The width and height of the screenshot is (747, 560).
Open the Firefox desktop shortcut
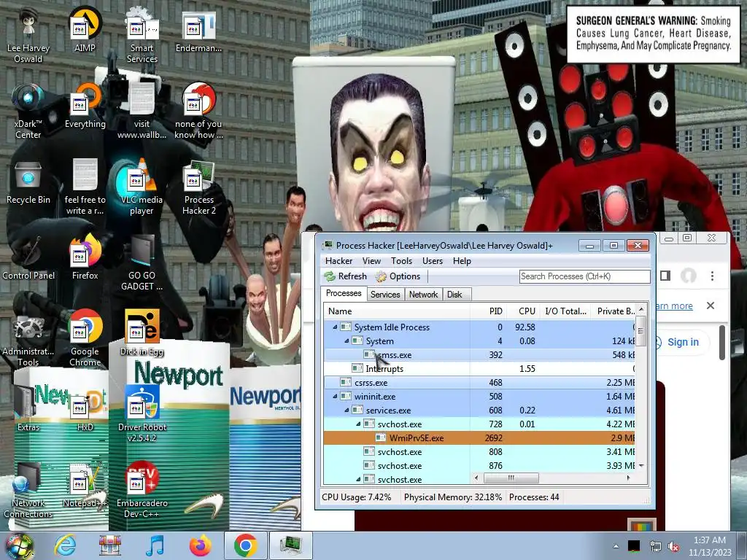(x=85, y=257)
